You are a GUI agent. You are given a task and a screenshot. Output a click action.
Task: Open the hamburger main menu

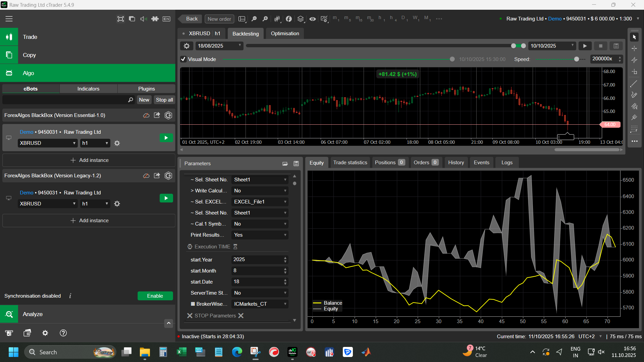tap(9, 19)
